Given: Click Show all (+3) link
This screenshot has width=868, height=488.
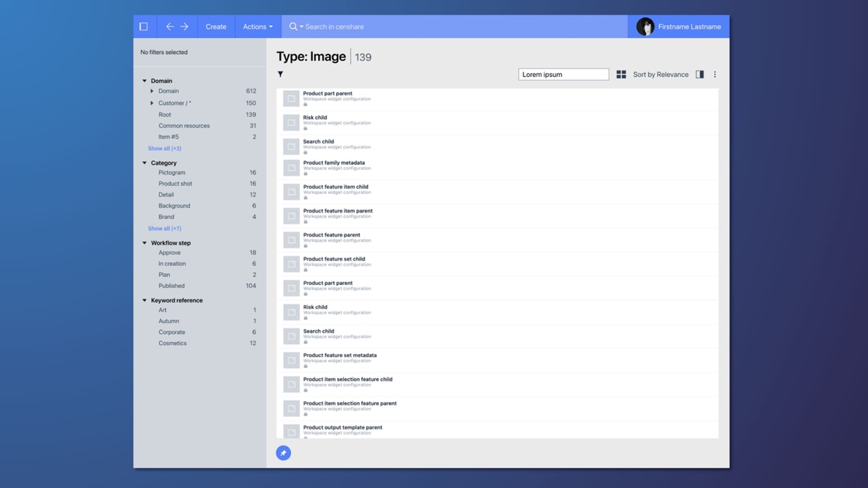Looking at the screenshot, I should click(164, 148).
